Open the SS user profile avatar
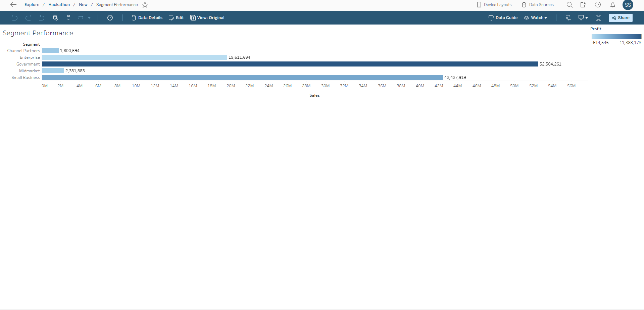This screenshot has width=644, height=310. [628, 5]
